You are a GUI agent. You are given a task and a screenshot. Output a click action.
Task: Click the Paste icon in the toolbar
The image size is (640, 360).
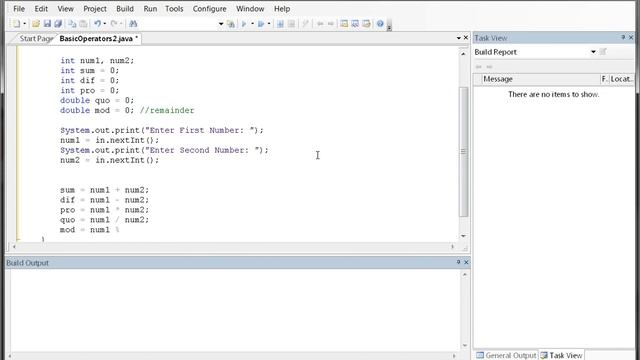[83, 24]
